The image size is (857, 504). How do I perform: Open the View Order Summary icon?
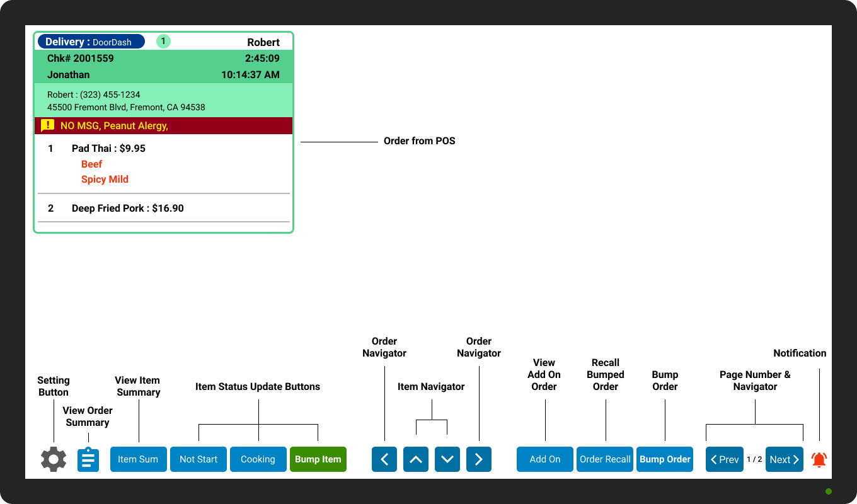(x=88, y=459)
